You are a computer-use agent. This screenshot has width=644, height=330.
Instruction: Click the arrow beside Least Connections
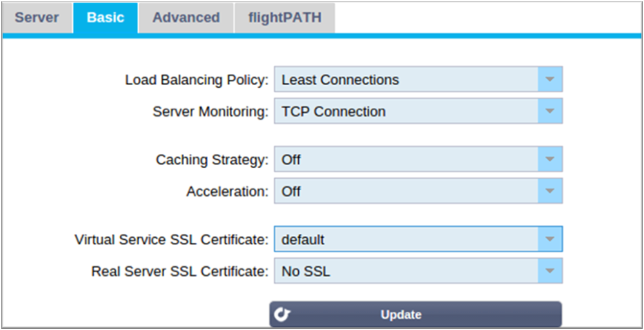[549, 80]
